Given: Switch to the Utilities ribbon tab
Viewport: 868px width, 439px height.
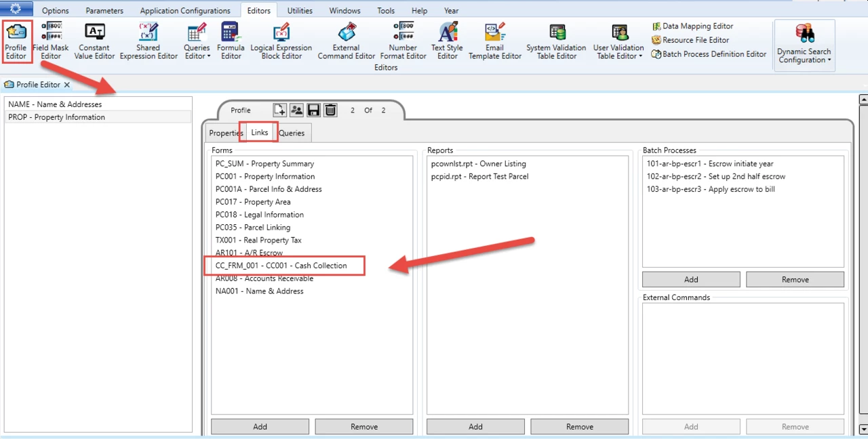Looking at the screenshot, I should [300, 11].
